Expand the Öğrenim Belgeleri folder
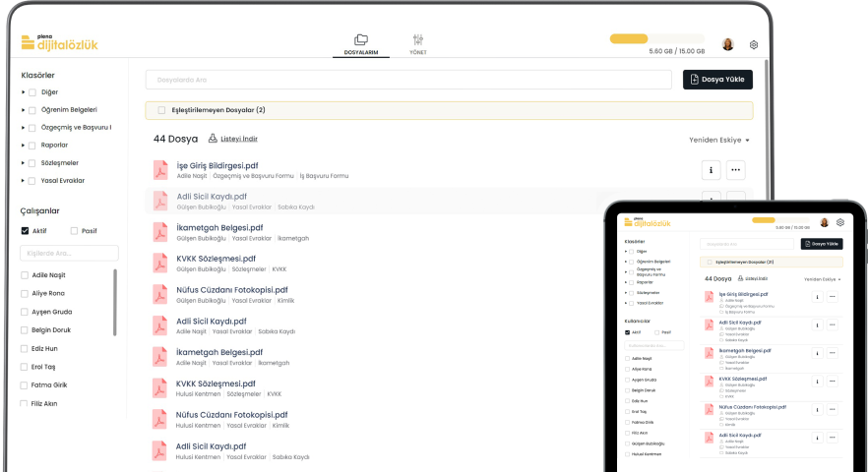Screen dimensions: 868x472 pyautogui.click(x=23, y=110)
